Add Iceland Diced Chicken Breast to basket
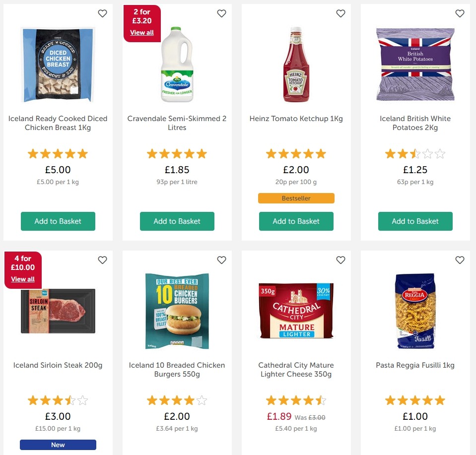The height and width of the screenshot is (455, 476). click(x=58, y=221)
